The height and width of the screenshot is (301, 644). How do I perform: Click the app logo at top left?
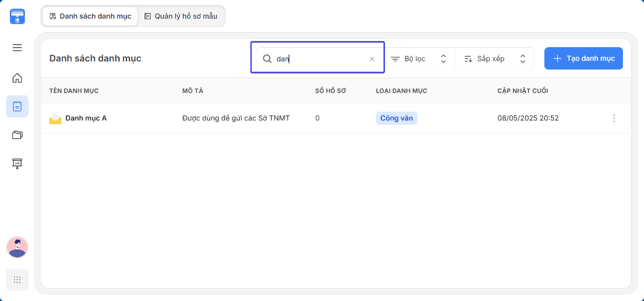[17, 17]
